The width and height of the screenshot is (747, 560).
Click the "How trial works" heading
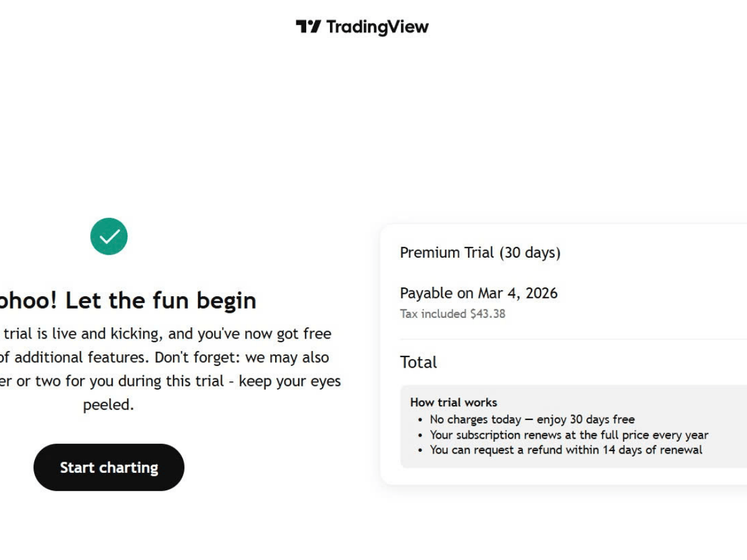[x=454, y=402]
